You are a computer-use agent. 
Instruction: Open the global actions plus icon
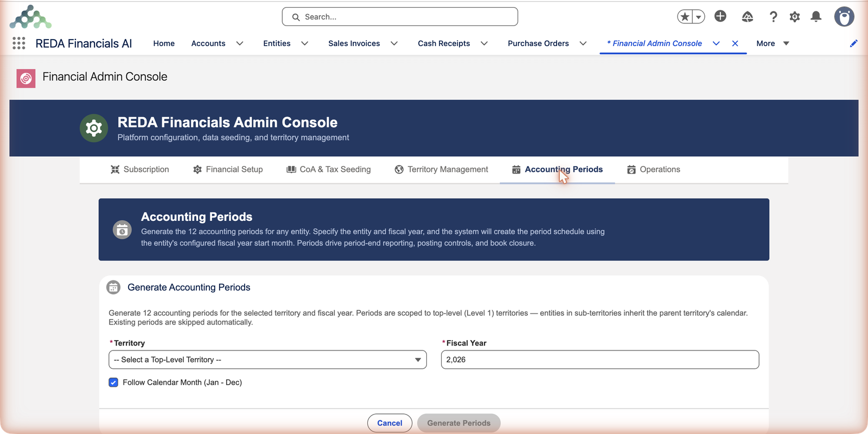(720, 16)
